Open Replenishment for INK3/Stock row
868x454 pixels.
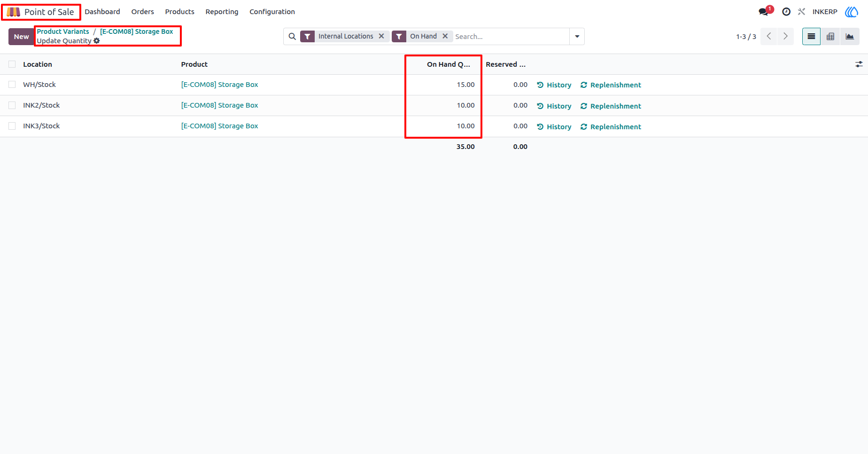tap(611, 127)
